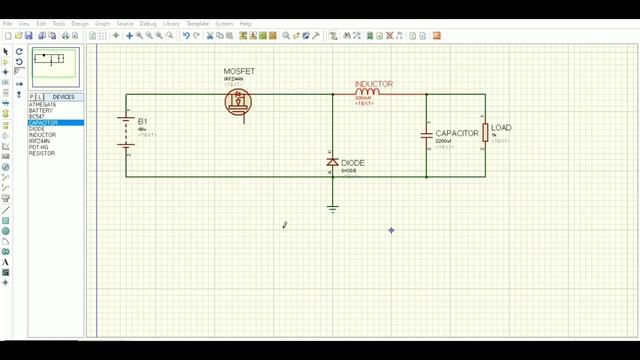Click the orange icon at toolbar end

[437, 36]
